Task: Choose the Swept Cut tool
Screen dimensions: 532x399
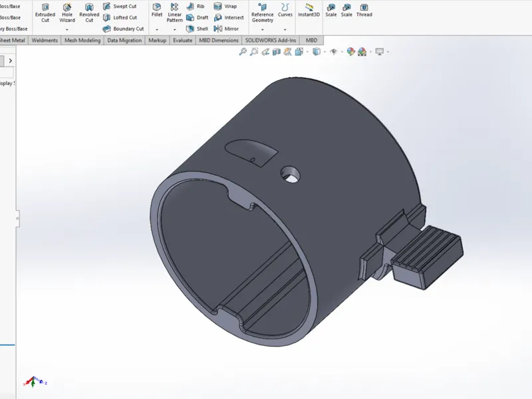Action: (120, 6)
